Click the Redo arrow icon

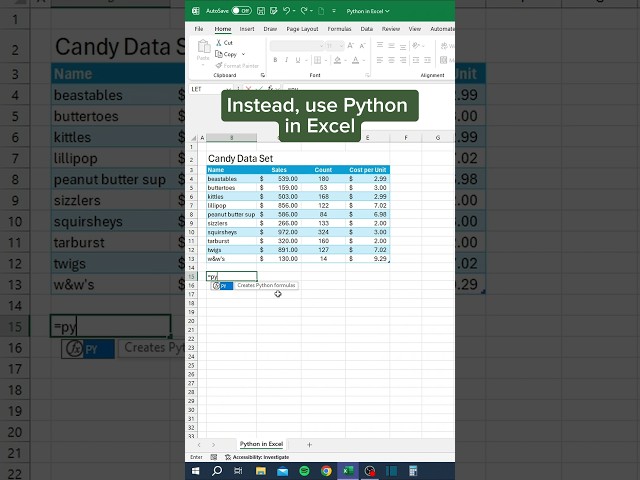304,11
